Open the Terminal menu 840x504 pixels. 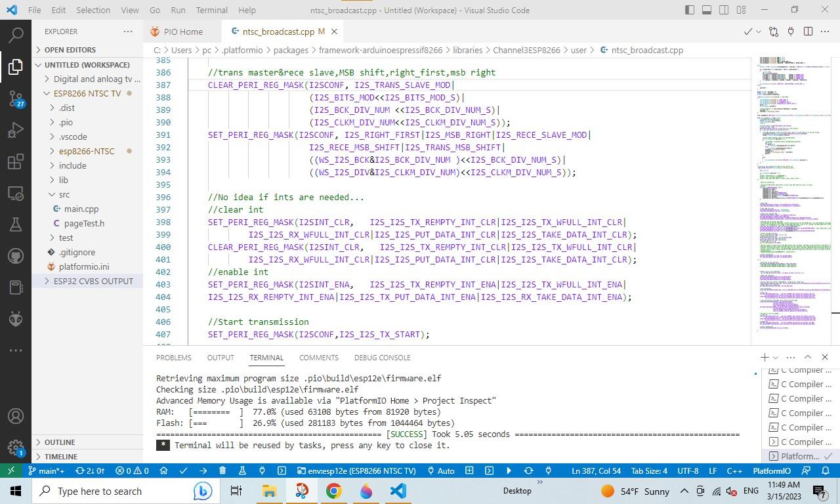click(x=211, y=10)
